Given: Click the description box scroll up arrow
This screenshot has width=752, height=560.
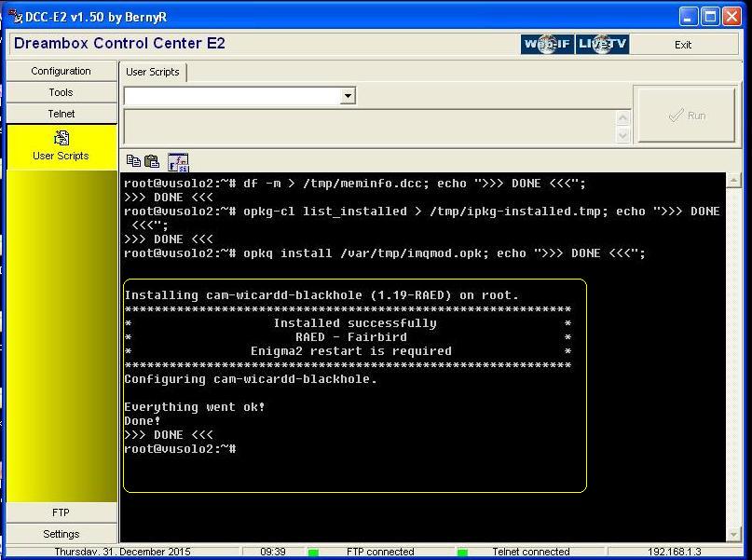Looking at the screenshot, I should click(622, 117).
